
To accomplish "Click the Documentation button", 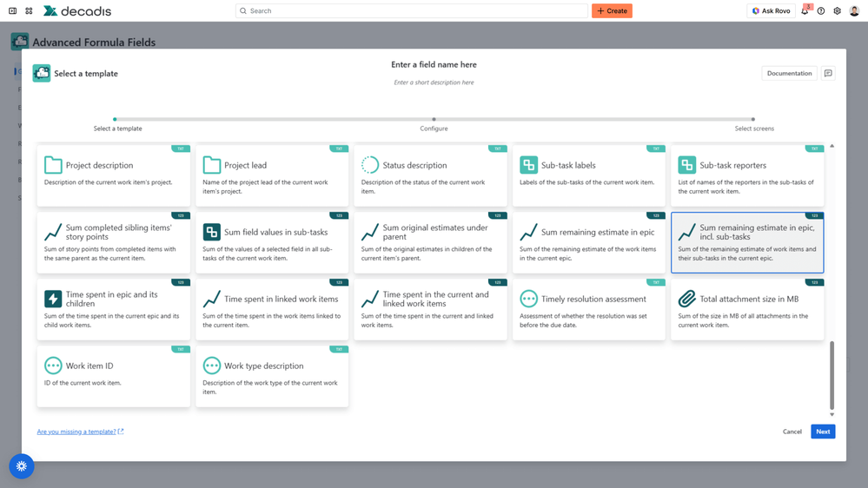I will tap(789, 73).
